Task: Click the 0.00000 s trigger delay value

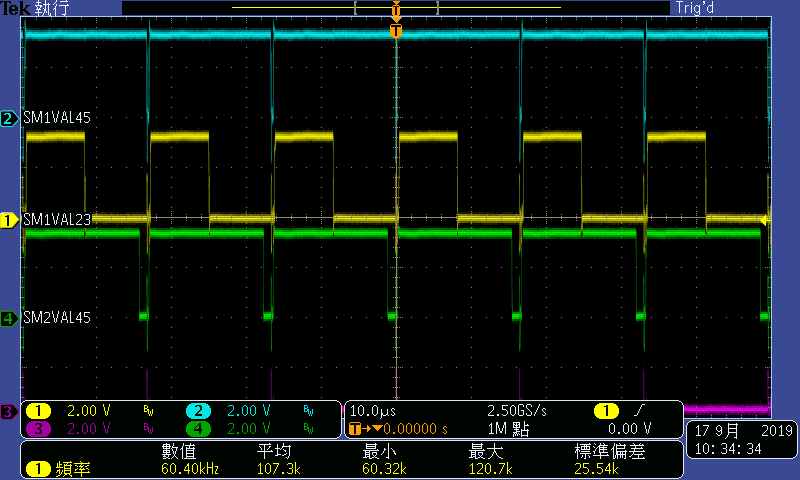Action: 415,428
